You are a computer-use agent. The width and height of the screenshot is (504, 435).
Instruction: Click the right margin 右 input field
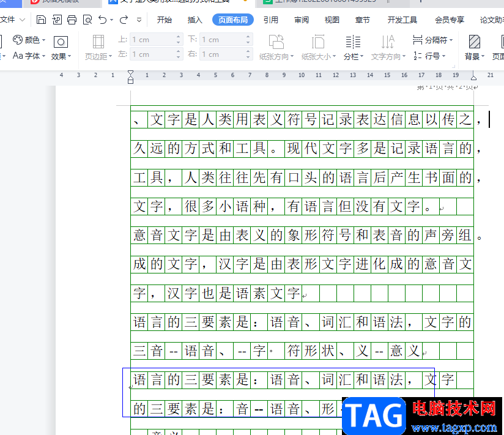pyautogui.click(x=223, y=54)
